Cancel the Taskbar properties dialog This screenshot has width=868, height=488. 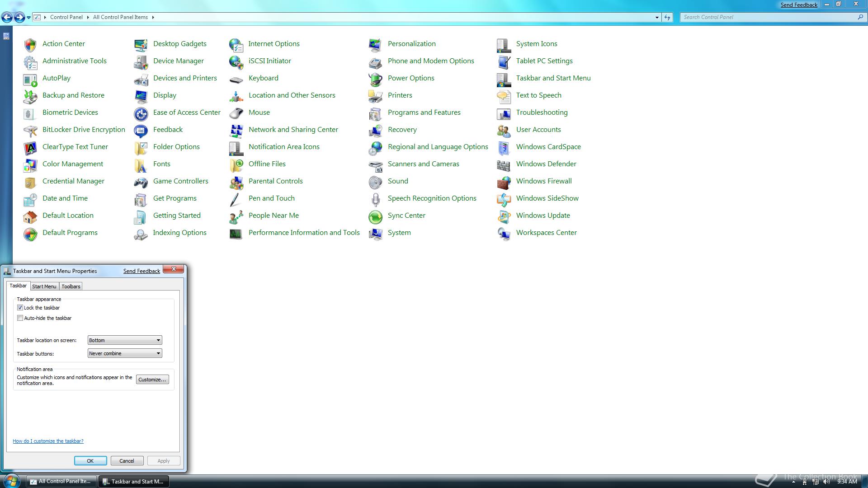127,460
